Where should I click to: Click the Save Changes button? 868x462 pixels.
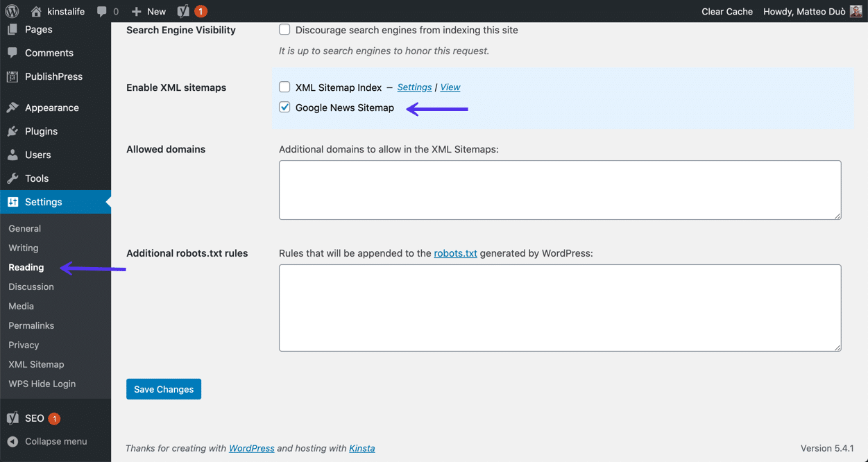(x=164, y=389)
